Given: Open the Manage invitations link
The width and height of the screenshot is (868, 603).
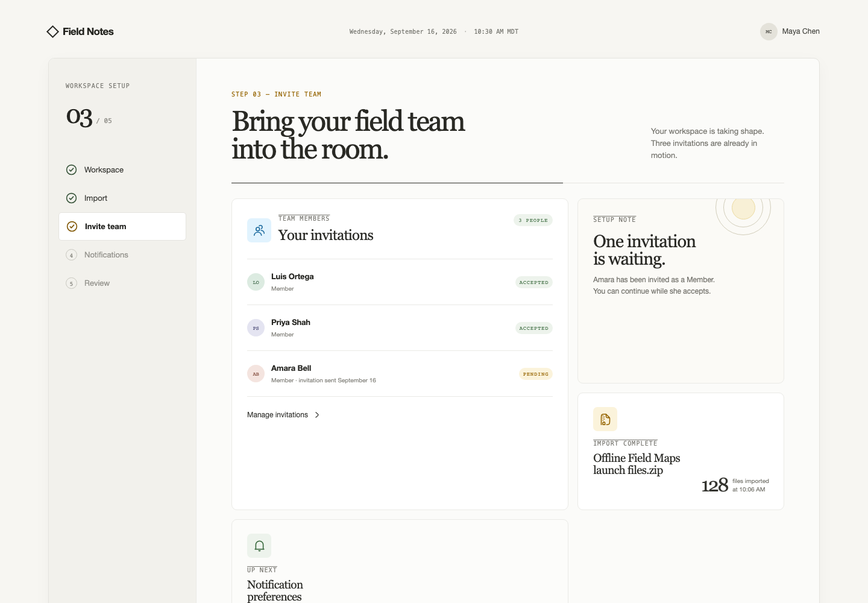Looking at the screenshot, I should [x=283, y=415].
